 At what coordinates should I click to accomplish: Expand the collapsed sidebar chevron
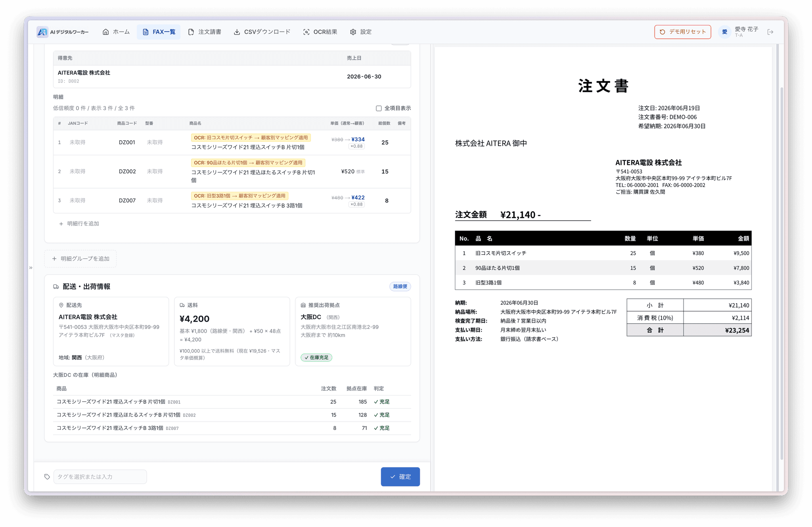(x=31, y=268)
